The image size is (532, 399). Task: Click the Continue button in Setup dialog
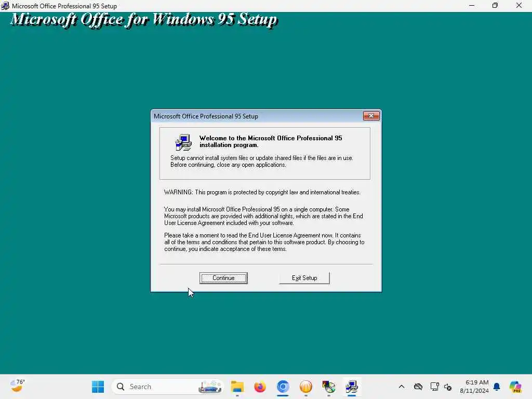223,278
